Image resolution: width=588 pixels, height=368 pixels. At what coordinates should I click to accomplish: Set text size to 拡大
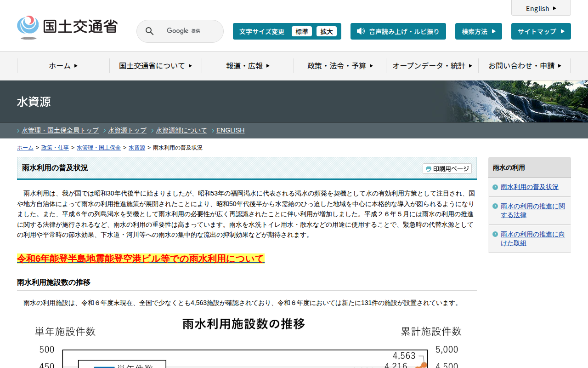327,31
